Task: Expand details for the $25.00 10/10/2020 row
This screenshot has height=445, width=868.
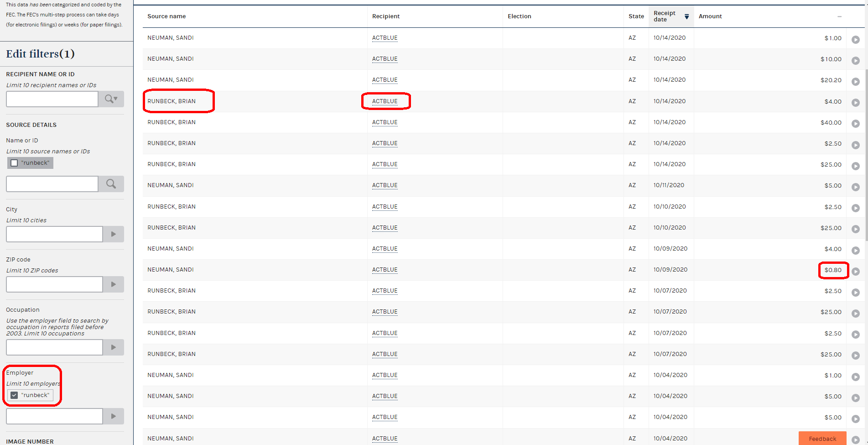Action: tap(855, 229)
